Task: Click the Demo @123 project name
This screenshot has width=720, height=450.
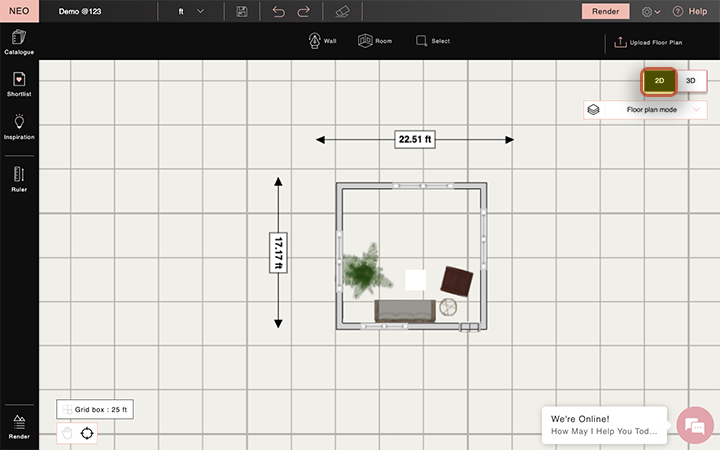Action: pyautogui.click(x=80, y=11)
